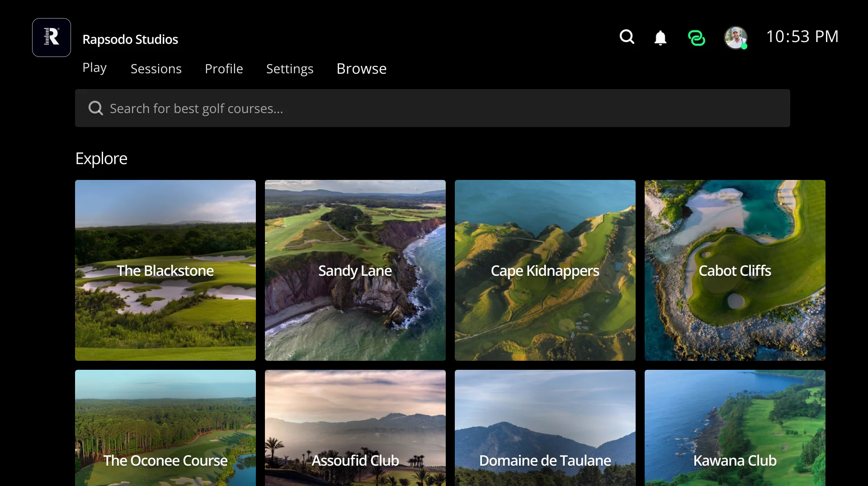Open the user profile avatar

coord(736,38)
